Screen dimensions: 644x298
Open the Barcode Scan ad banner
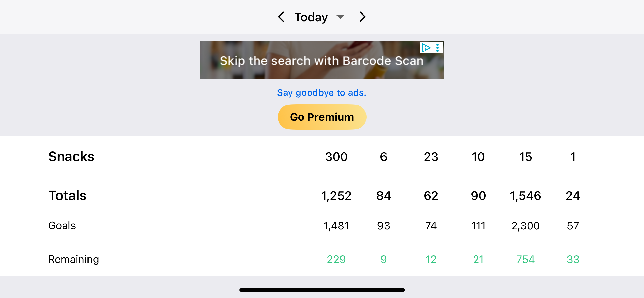(x=322, y=60)
